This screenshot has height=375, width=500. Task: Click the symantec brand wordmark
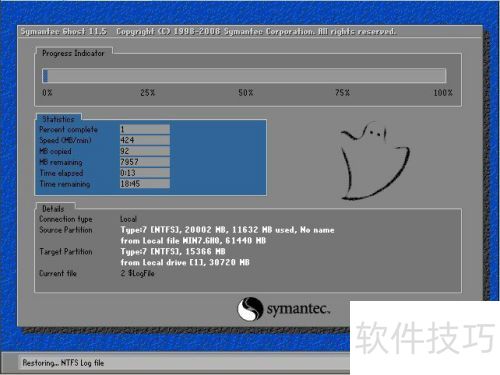click(298, 309)
